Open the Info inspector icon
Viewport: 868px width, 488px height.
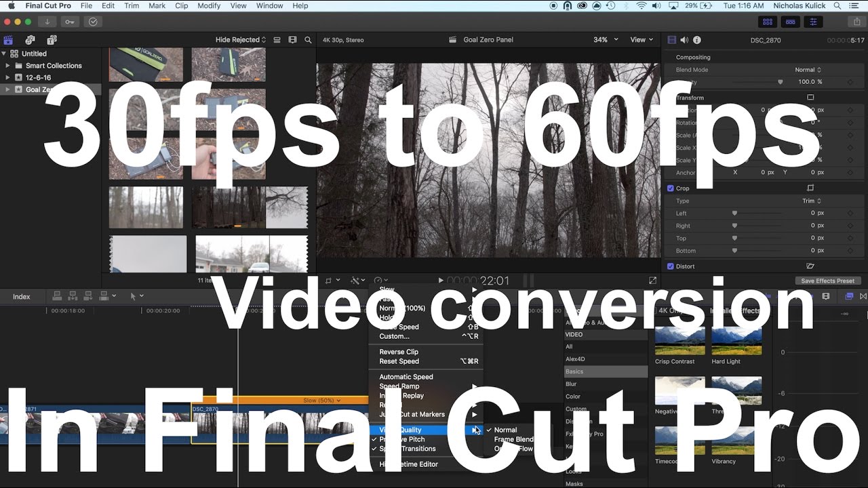[697, 40]
